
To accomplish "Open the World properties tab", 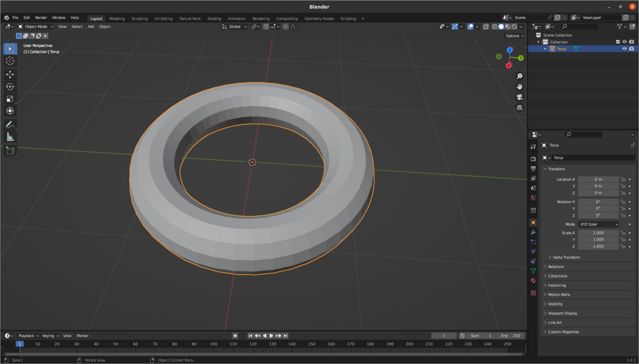I will coord(533,198).
